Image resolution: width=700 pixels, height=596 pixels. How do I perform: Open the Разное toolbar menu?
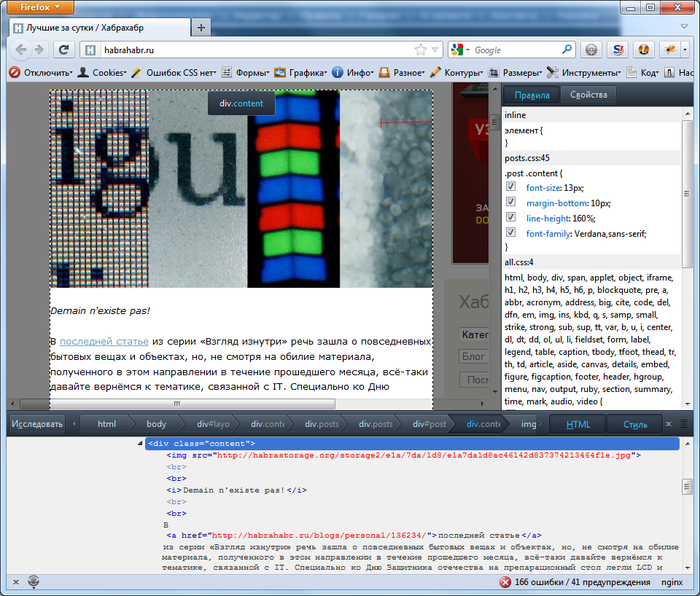[x=401, y=72]
